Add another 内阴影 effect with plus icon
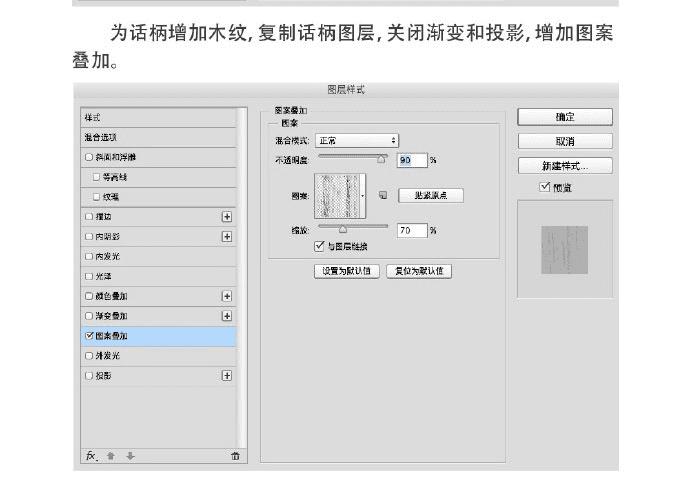The image size is (690, 486). (227, 237)
